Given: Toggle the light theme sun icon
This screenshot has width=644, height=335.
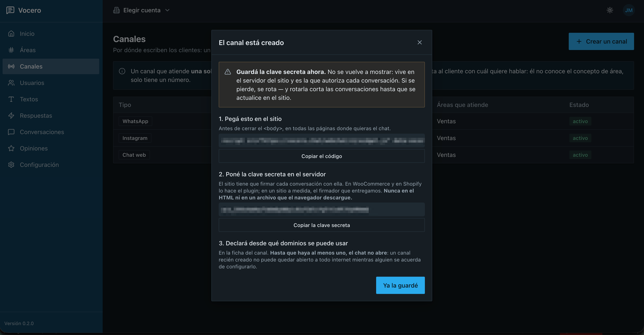Looking at the screenshot, I should (x=610, y=10).
